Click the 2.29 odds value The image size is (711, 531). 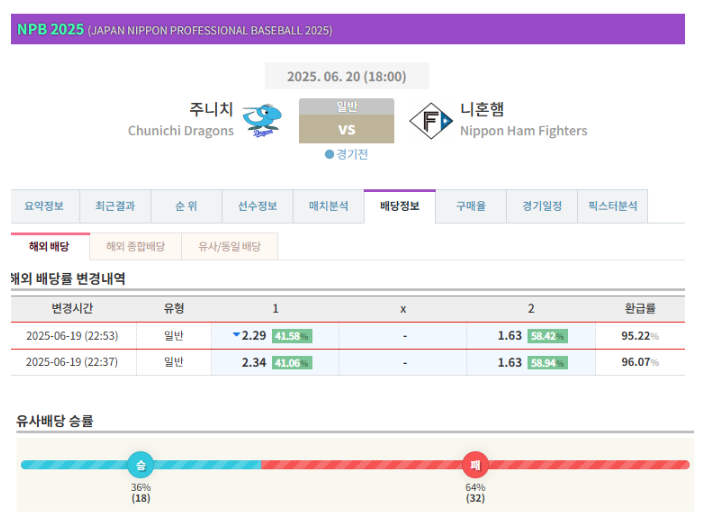[254, 336]
